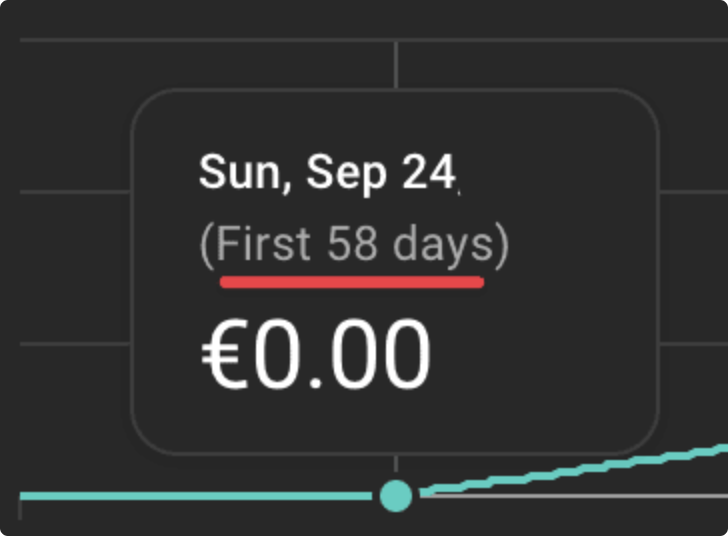Click the vertical crosshair segment below tooltip
The width and height of the screenshot is (728, 536).
click(x=396, y=465)
